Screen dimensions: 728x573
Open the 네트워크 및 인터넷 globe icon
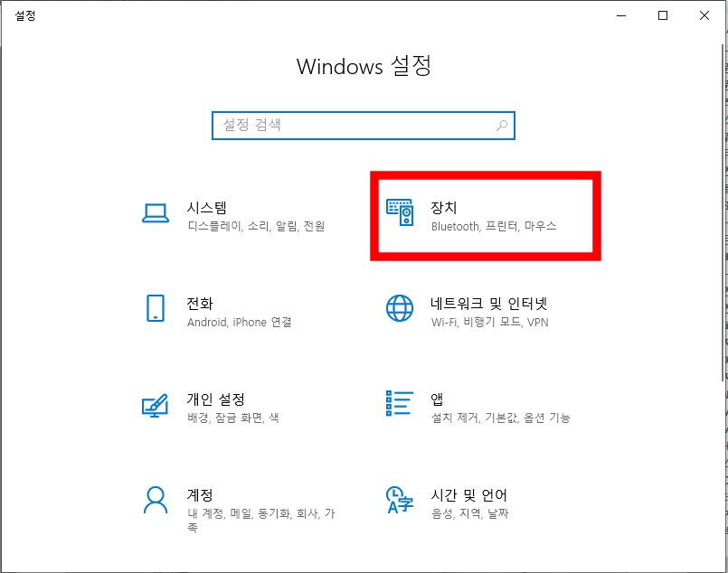400,308
